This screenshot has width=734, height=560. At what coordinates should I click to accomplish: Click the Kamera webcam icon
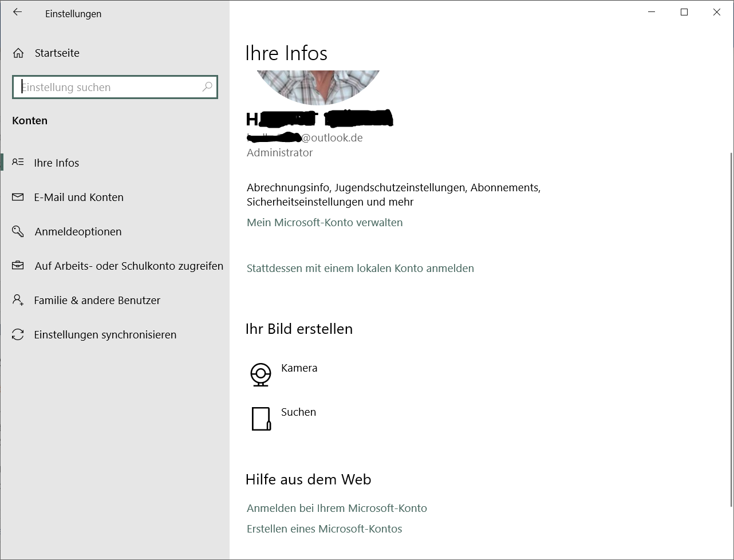(x=261, y=375)
